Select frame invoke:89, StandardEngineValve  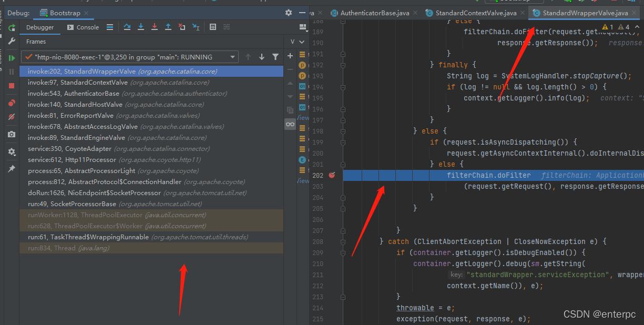151,137
